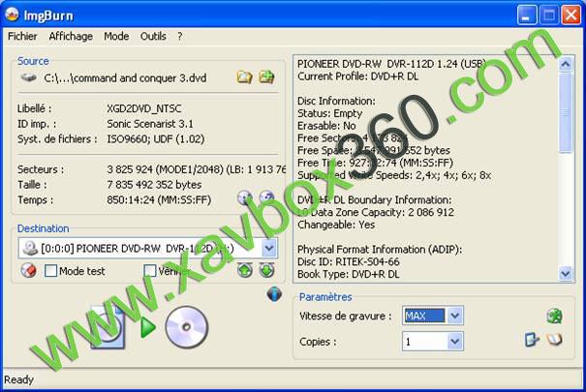Click the large disc icon next to Write
The image size is (586, 392).
(187, 327)
